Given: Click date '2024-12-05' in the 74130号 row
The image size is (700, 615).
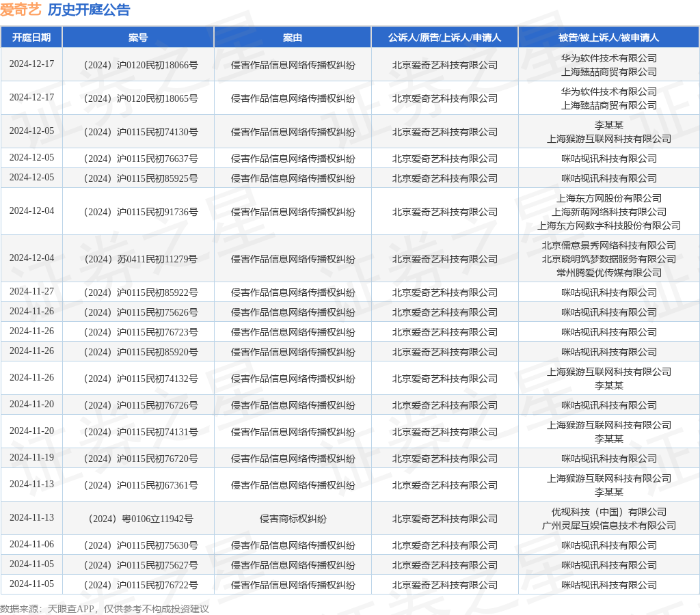Looking at the screenshot, I should tap(31, 131).
